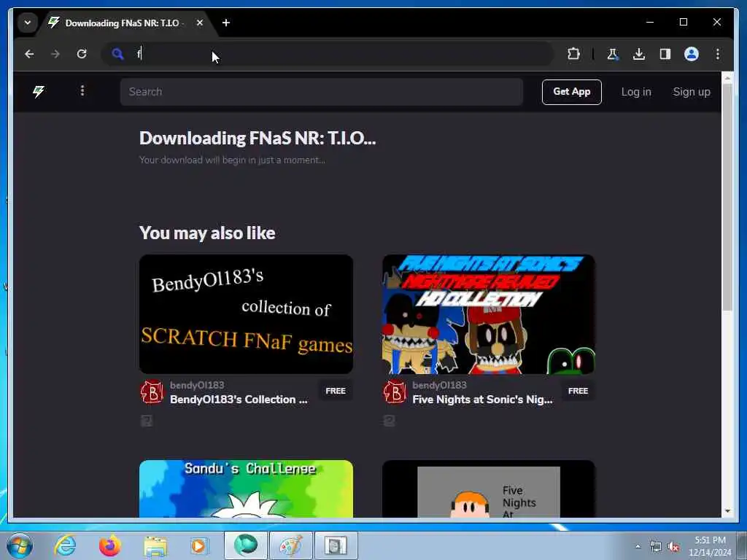Image resolution: width=747 pixels, height=560 pixels.
Task: Launch Firefox from taskbar
Action: (110, 545)
